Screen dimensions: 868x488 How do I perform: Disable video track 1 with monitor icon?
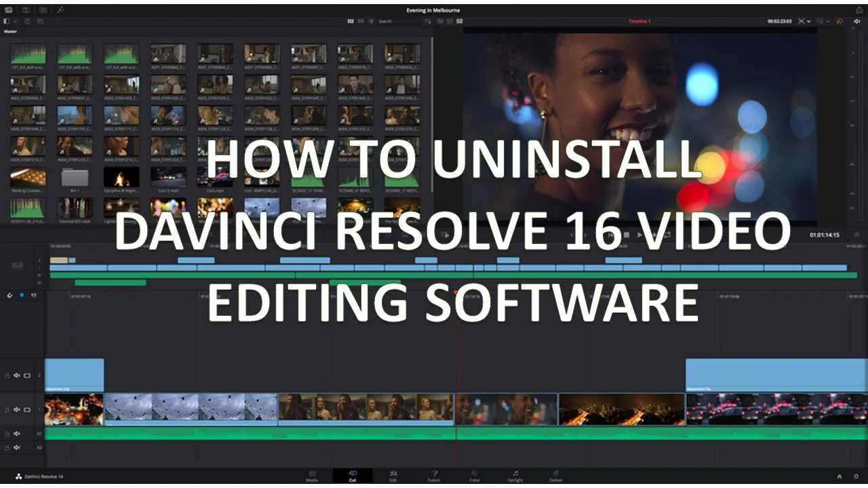point(27,410)
